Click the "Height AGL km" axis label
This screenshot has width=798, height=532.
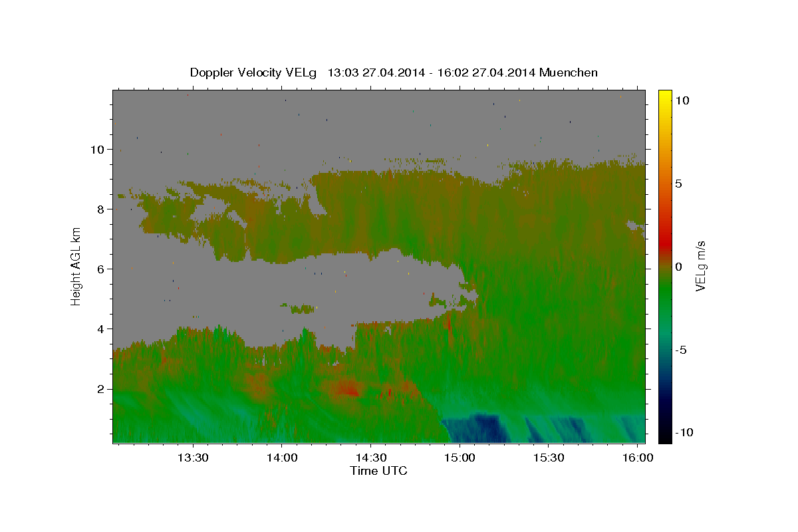[76, 266]
